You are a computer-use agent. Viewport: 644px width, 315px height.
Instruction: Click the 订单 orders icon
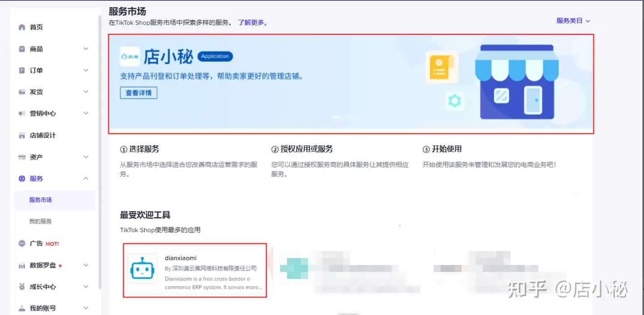tap(22, 70)
